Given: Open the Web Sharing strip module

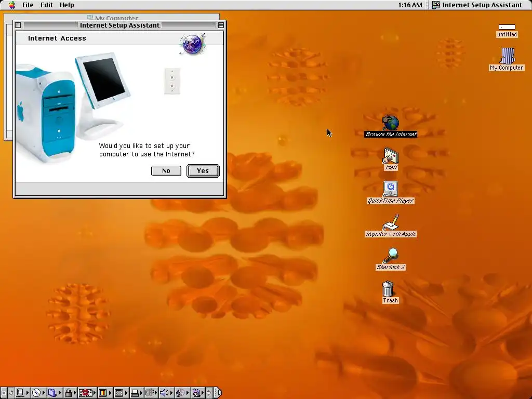Looking at the screenshot, I should 198,393.
